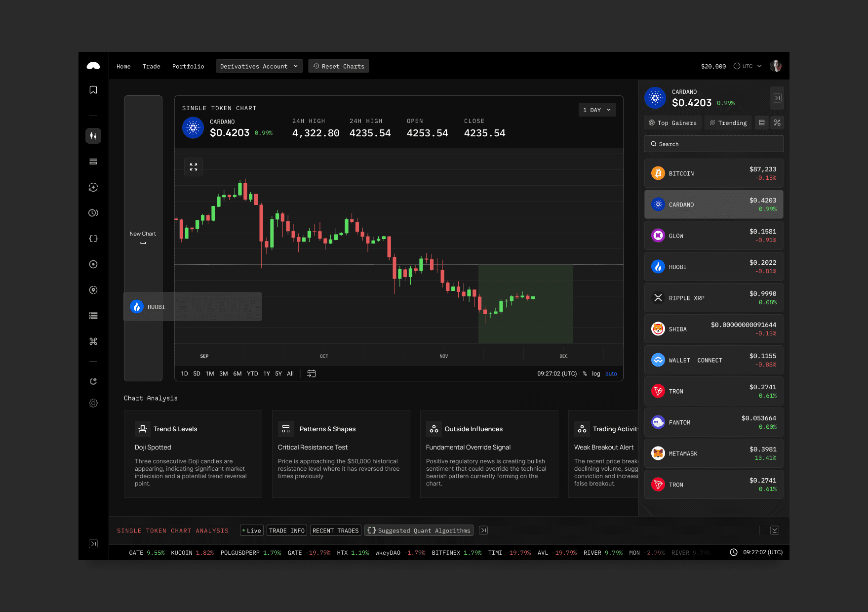Select GLOW in the token list
This screenshot has width=868, height=612.
[x=714, y=236]
